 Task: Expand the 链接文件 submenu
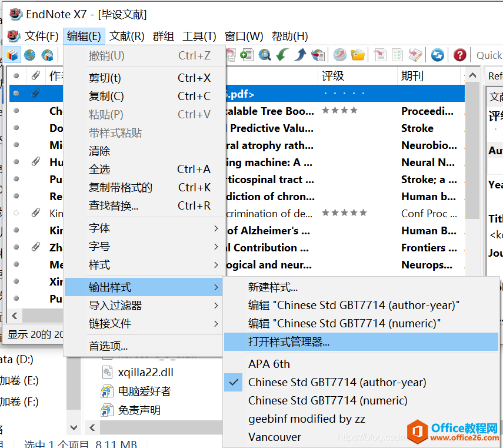click(x=144, y=323)
